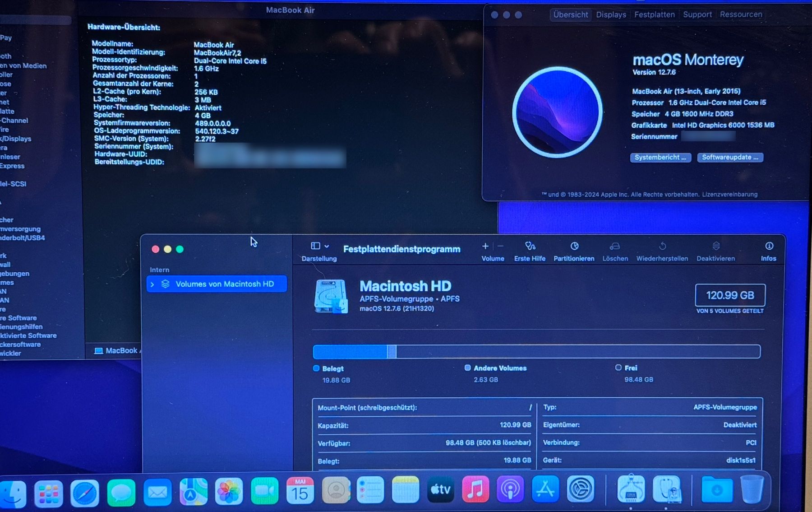This screenshot has height=512, width=812.
Task: Click the macOS 12.7.6 (21H1320) subtitle
Action: tap(397, 309)
